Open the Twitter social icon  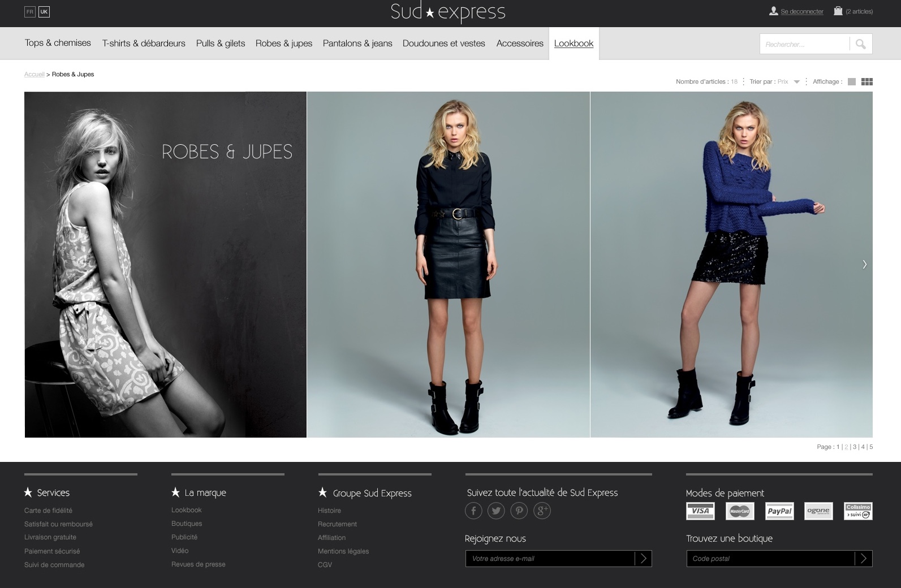click(x=496, y=511)
